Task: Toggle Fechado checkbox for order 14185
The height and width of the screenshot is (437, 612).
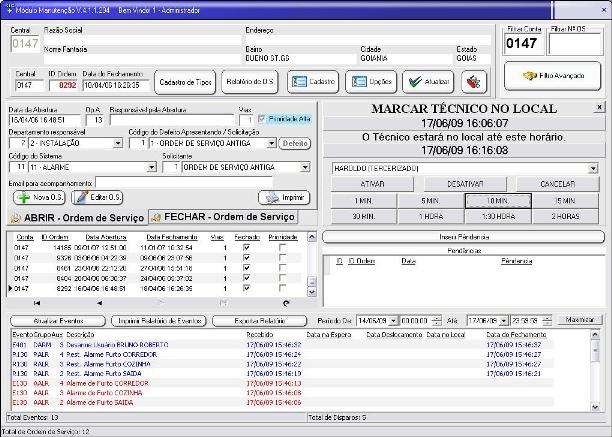Action: point(246,247)
